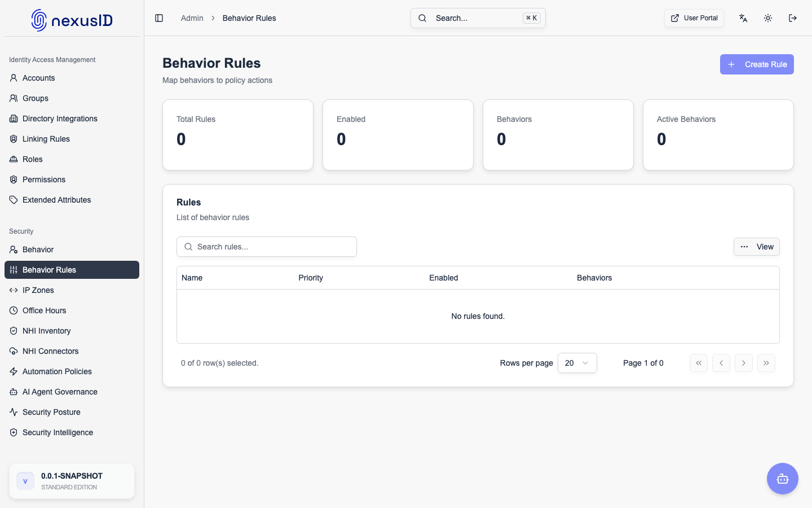Click the Name column header
This screenshot has width=812, height=508.
coord(192,278)
